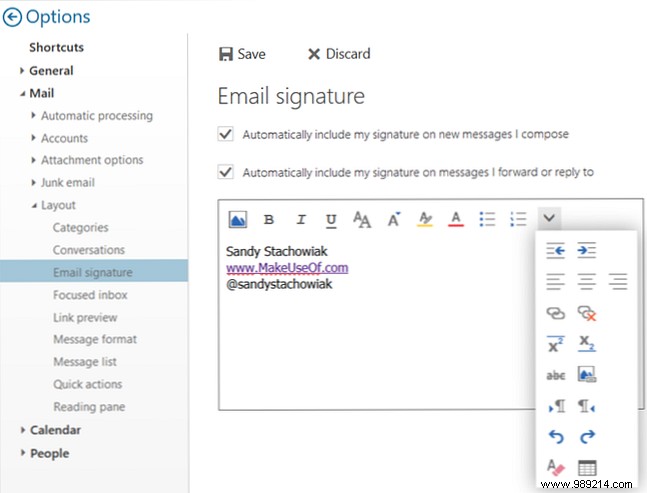Viewport: 647px width, 493px height.
Task: Toggle underline formatting
Action: (x=331, y=220)
